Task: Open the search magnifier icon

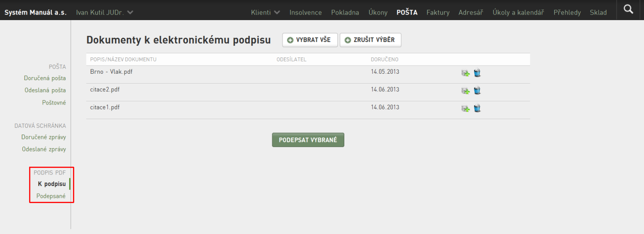Action: 629,9
